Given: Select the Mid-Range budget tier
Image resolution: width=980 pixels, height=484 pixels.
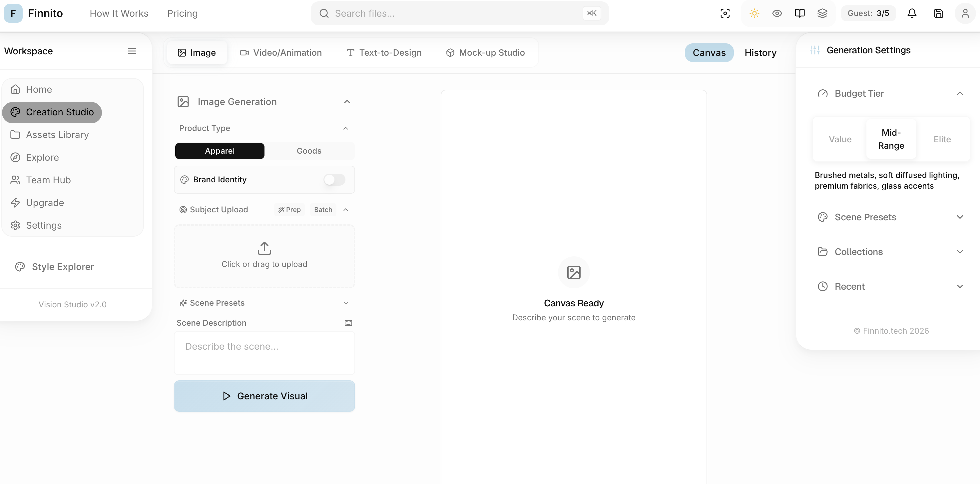Looking at the screenshot, I should point(891,139).
